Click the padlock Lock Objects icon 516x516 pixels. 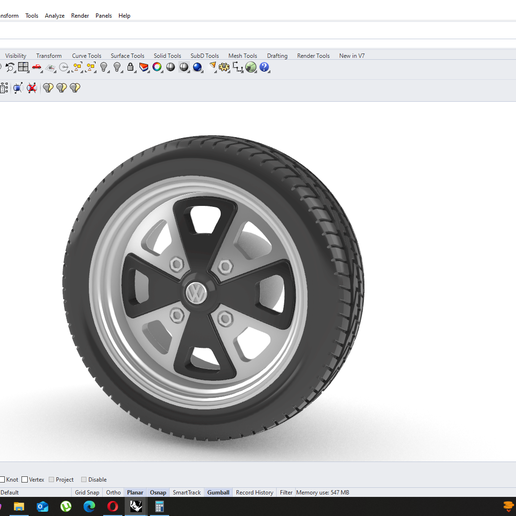coord(131,67)
